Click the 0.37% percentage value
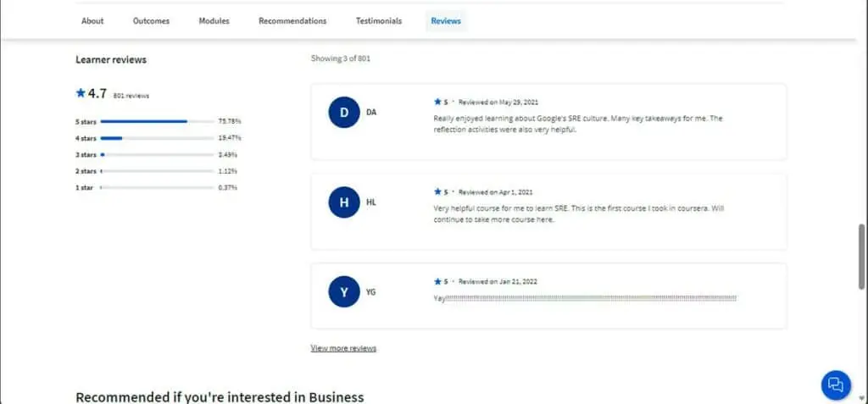Viewport: 868px width, 404px height. pyautogui.click(x=227, y=188)
